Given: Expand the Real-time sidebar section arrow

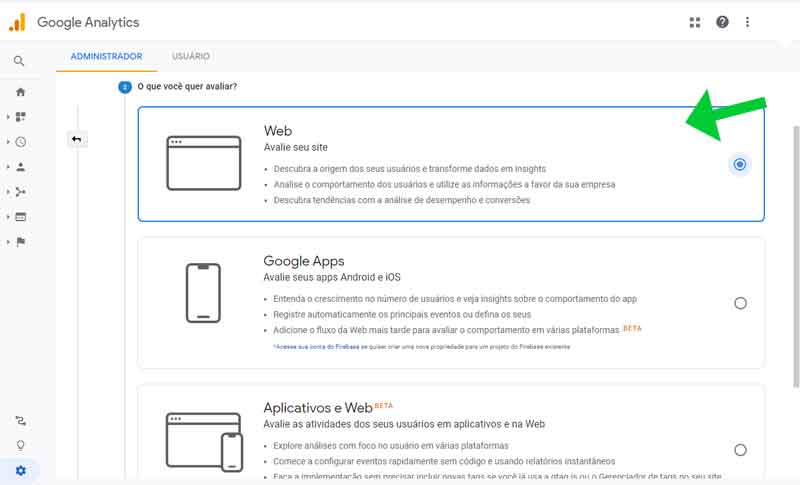Looking at the screenshot, I should click(x=8, y=142).
